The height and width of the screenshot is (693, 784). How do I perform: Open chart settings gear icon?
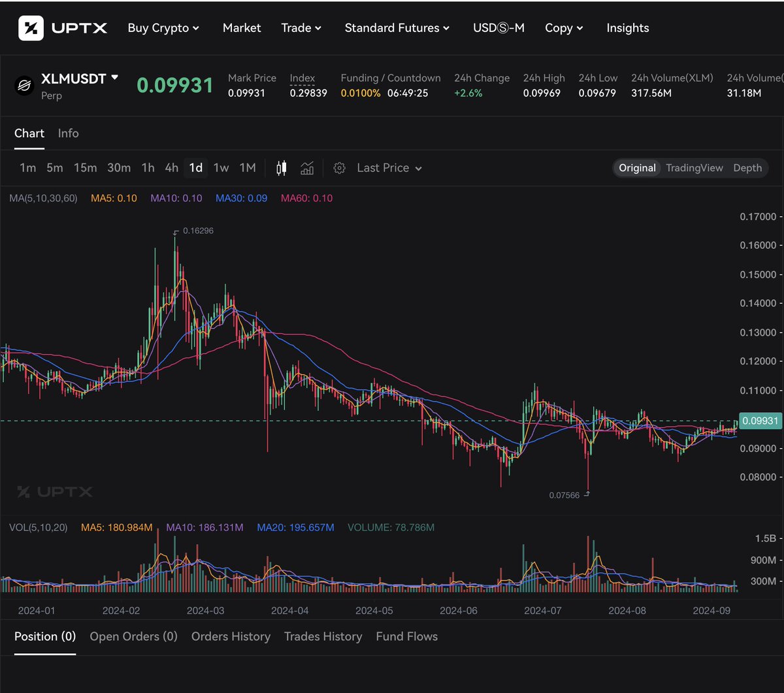339,168
